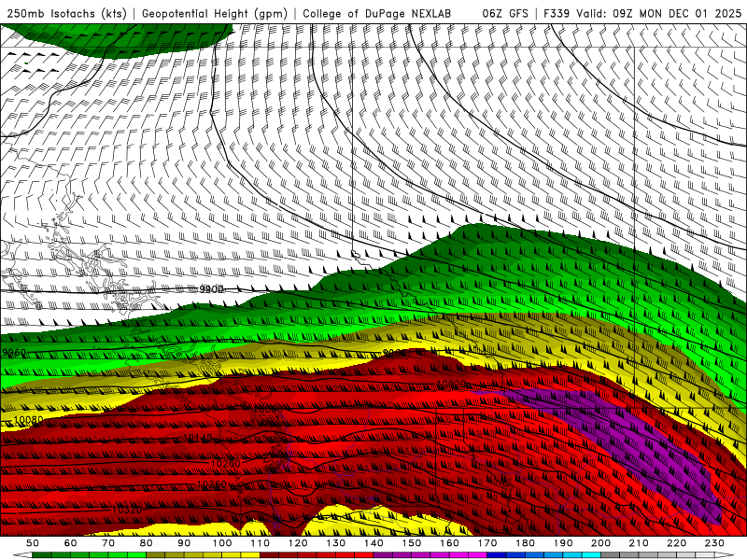
Task: Click the 50 knot label on color scale
Action: coord(33,543)
